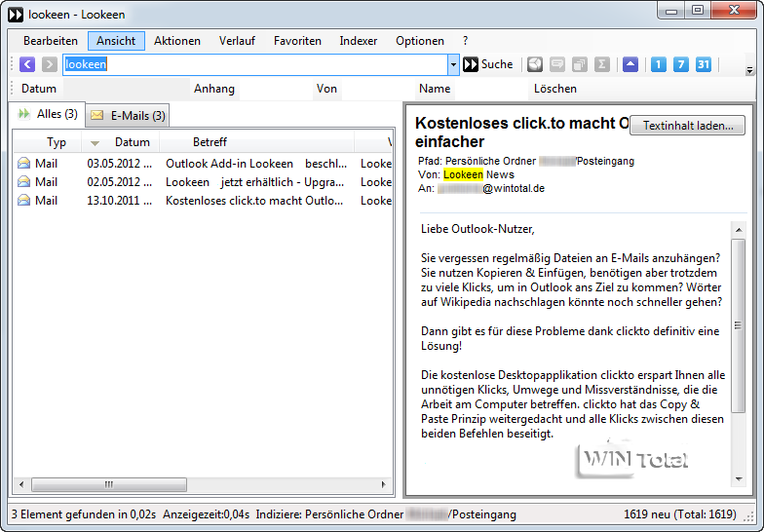Click the Name filter label
The width and height of the screenshot is (764, 532).
pyautogui.click(x=435, y=89)
